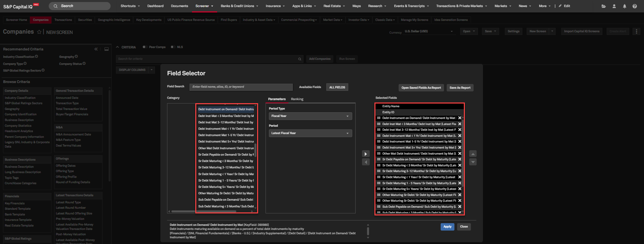Remove Debt Inst Mat 3-12 Months selected field

coord(459,130)
